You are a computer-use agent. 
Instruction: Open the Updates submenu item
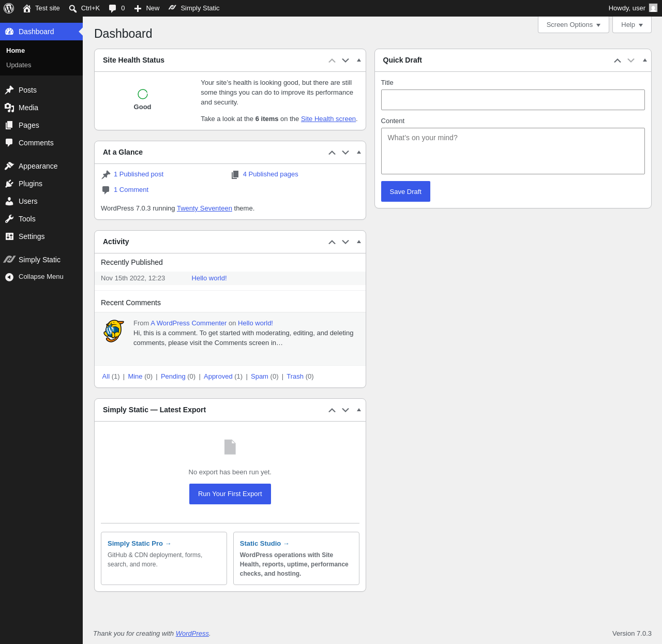[x=19, y=65]
